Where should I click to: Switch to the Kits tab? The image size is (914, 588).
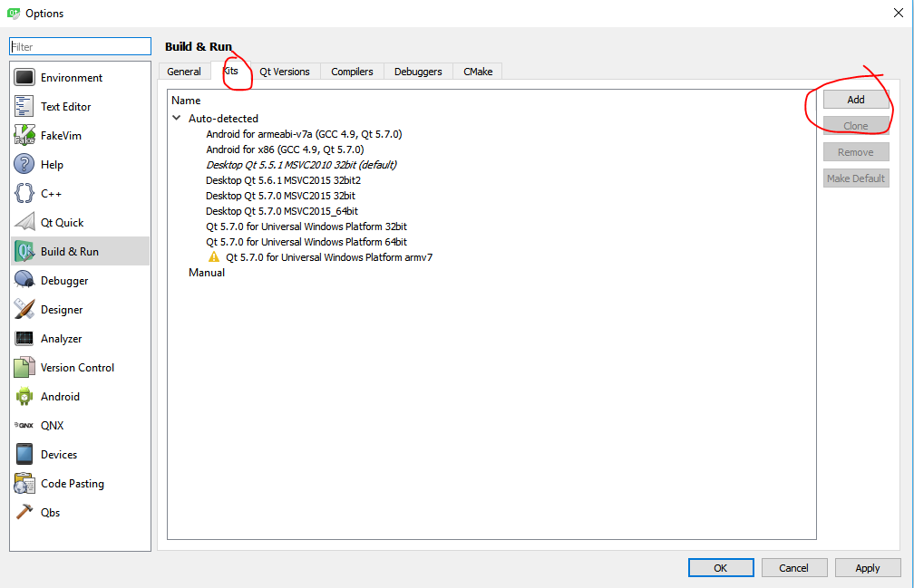(231, 71)
